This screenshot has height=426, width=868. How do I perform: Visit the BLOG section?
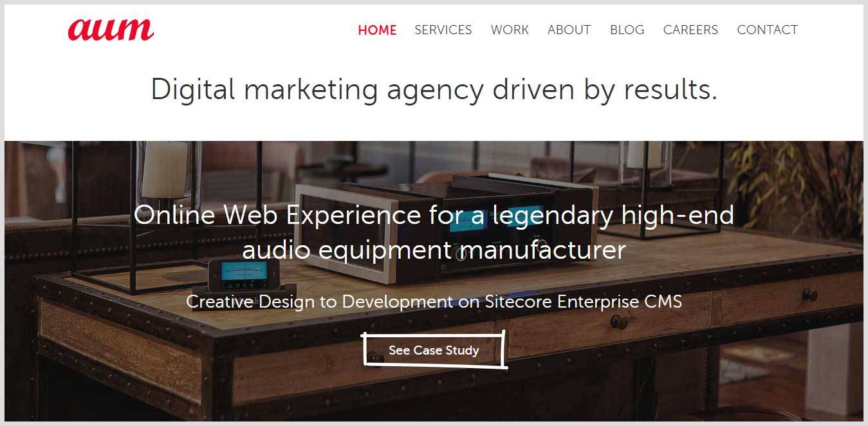tap(627, 30)
